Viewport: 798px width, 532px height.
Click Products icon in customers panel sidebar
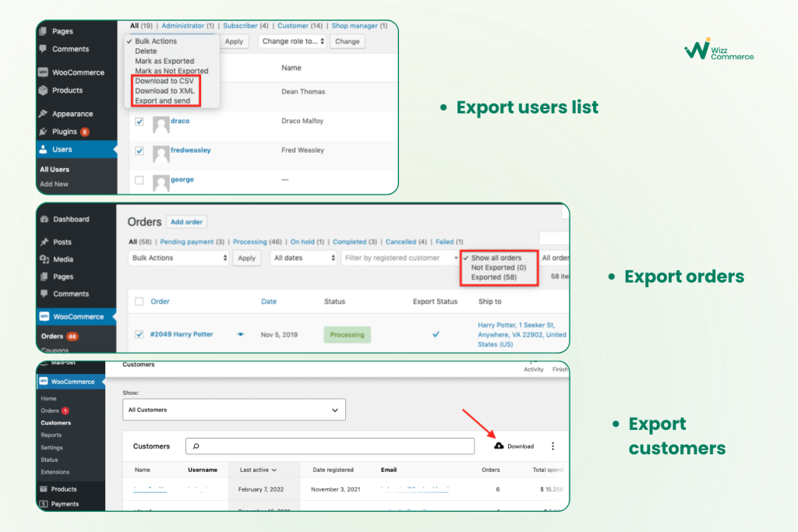pyautogui.click(x=44, y=488)
